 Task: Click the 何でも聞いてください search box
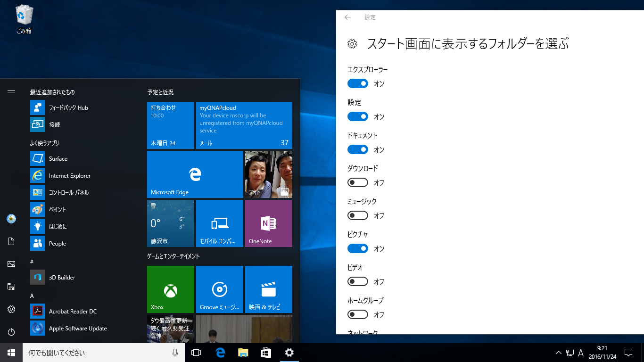[94, 352]
